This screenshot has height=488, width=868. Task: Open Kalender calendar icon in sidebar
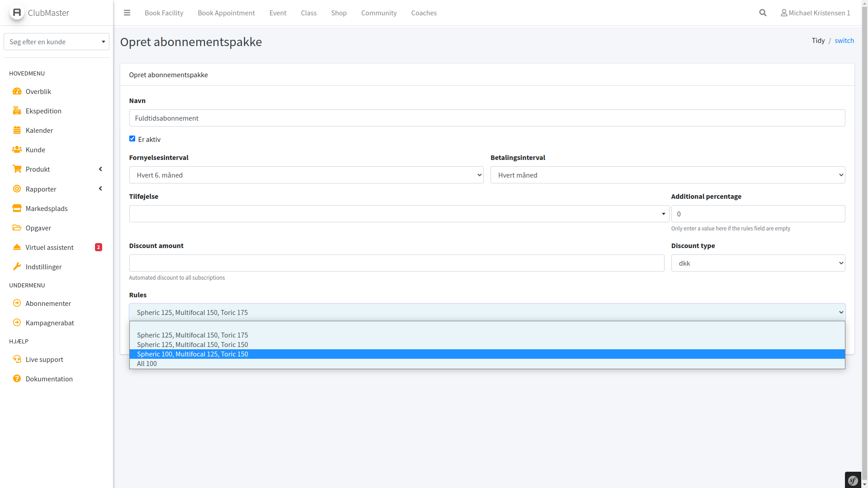pyautogui.click(x=17, y=130)
